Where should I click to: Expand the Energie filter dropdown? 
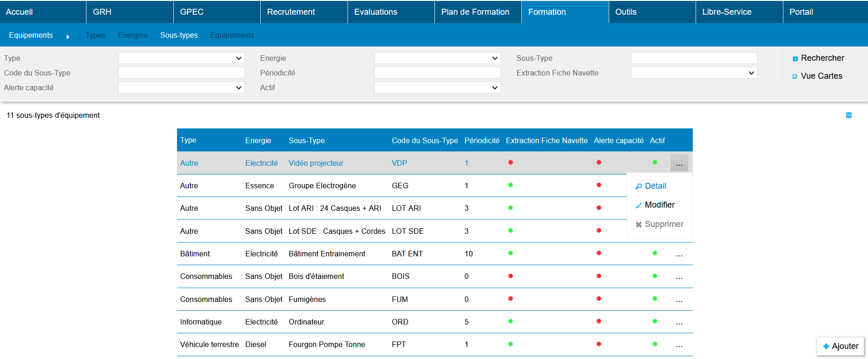437,58
